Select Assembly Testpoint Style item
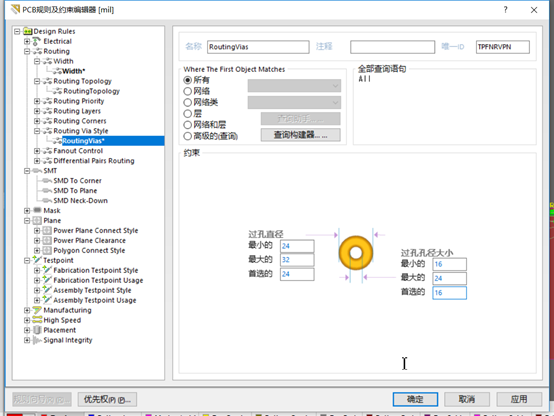Screen dimensions: 554x416 pyautogui.click(x=92, y=290)
